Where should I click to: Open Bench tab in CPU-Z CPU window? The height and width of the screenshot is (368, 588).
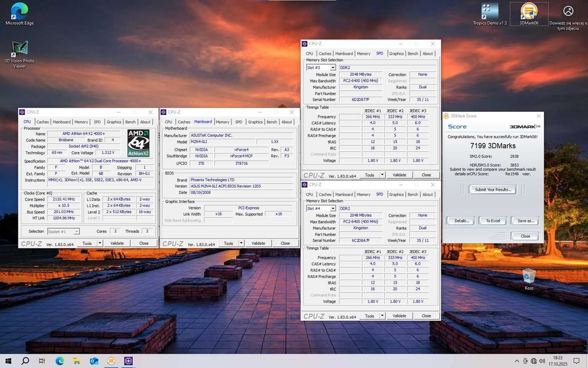coord(131,122)
